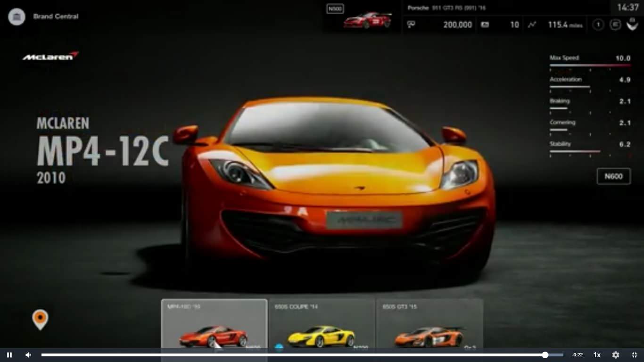Screen dimensions: 644x362
Task: Pause the video playback
Action: click(x=9, y=355)
